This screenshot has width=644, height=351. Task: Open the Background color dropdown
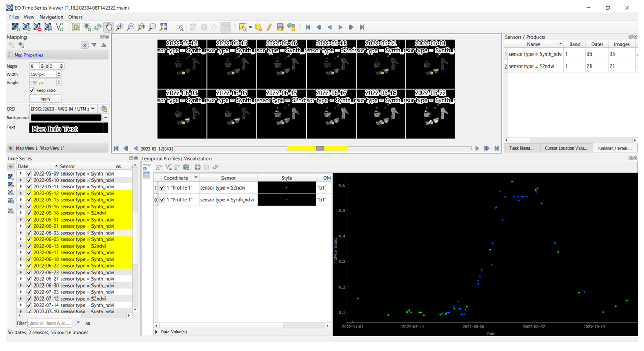tap(105, 117)
